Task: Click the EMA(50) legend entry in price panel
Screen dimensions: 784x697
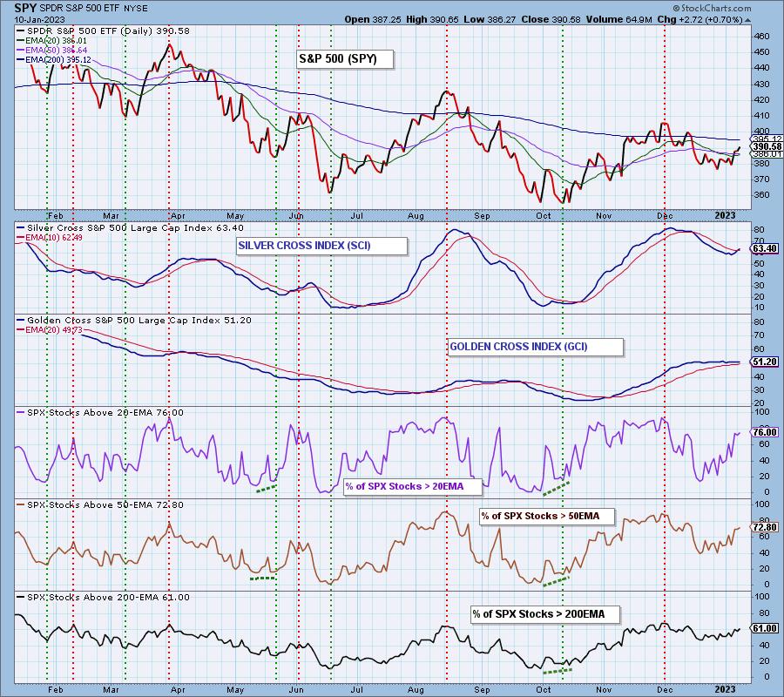Action: coord(52,50)
